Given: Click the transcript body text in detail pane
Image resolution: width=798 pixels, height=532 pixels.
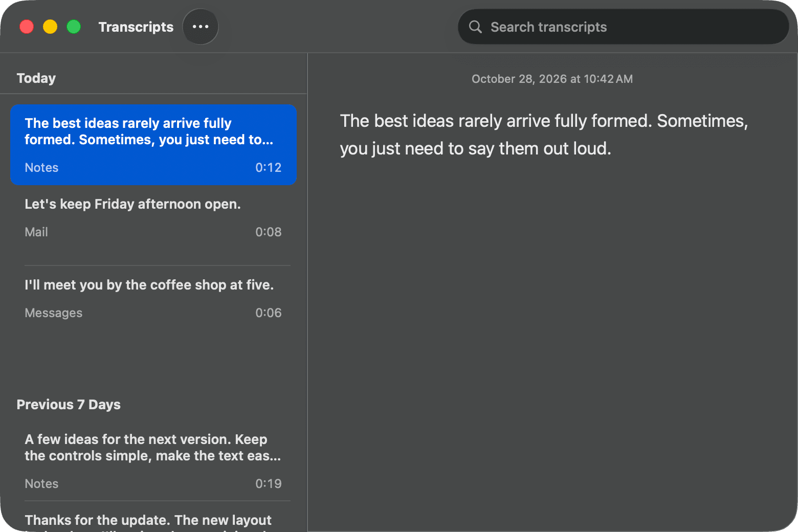Looking at the screenshot, I should [x=544, y=135].
